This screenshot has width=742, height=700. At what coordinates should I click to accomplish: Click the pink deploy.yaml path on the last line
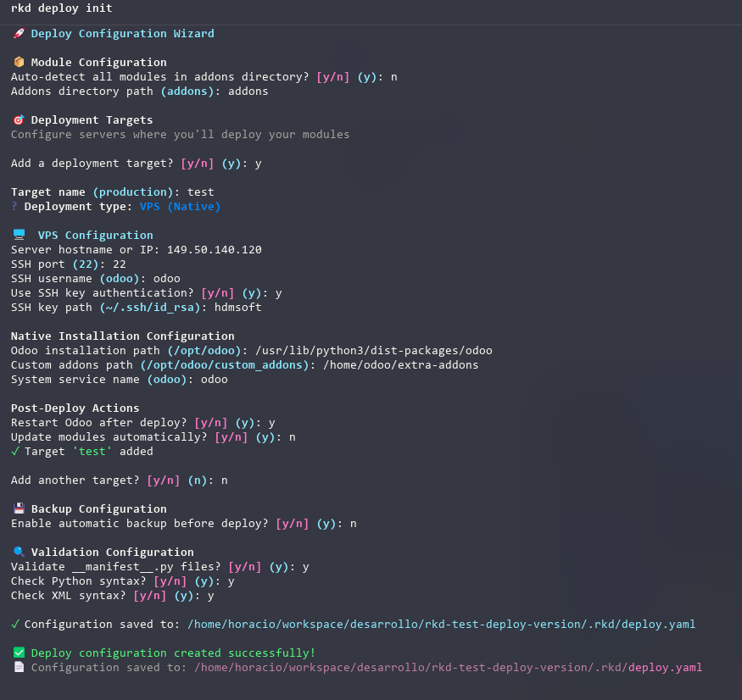coord(448,667)
